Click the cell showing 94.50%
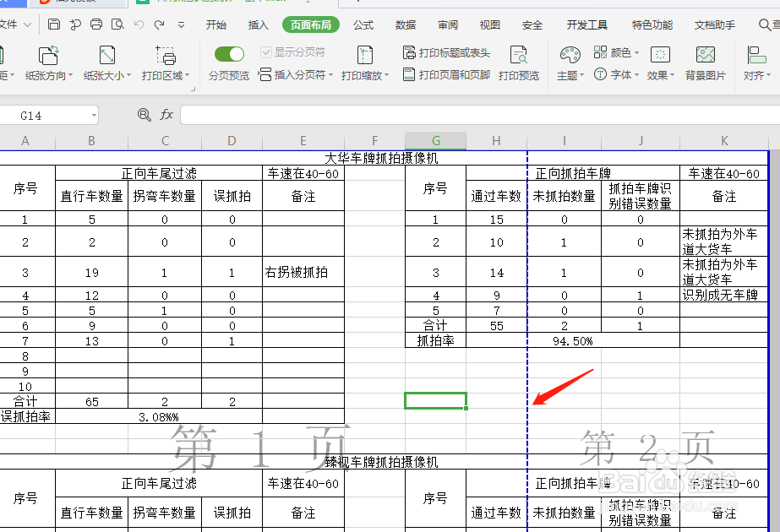Image resolution: width=780 pixels, height=532 pixels. point(573,341)
